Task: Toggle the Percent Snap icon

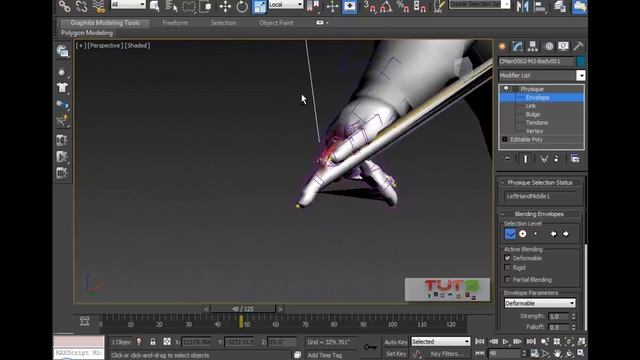Action: click(403, 7)
